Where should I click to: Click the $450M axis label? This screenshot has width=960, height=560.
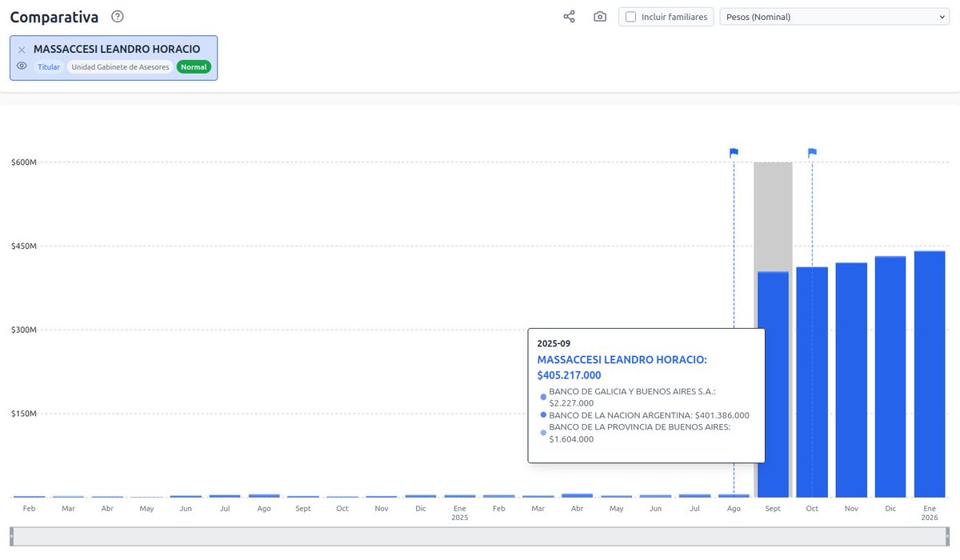(24, 246)
